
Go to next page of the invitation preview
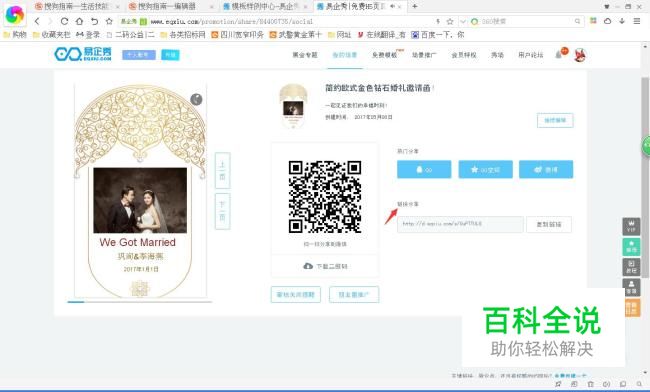[223, 211]
